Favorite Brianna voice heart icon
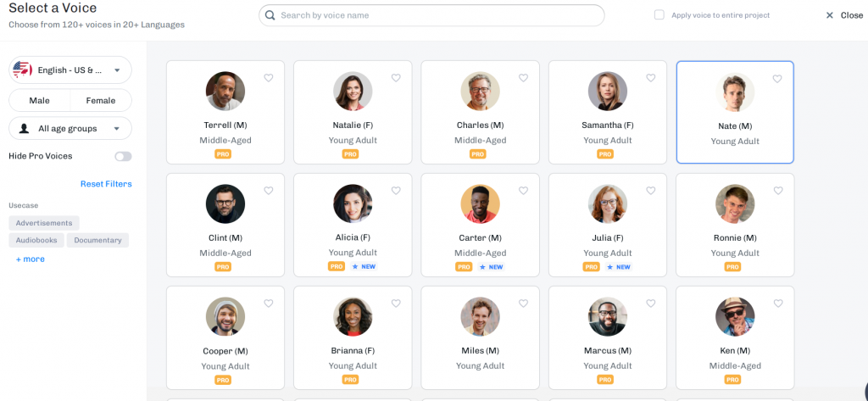 click(x=396, y=304)
